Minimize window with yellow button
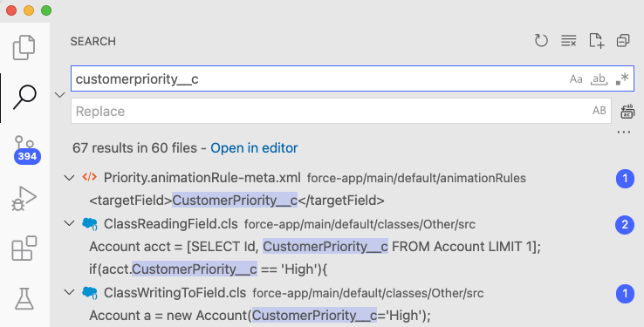The width and height of the screenshot is (644, 327). pos(29,10)
